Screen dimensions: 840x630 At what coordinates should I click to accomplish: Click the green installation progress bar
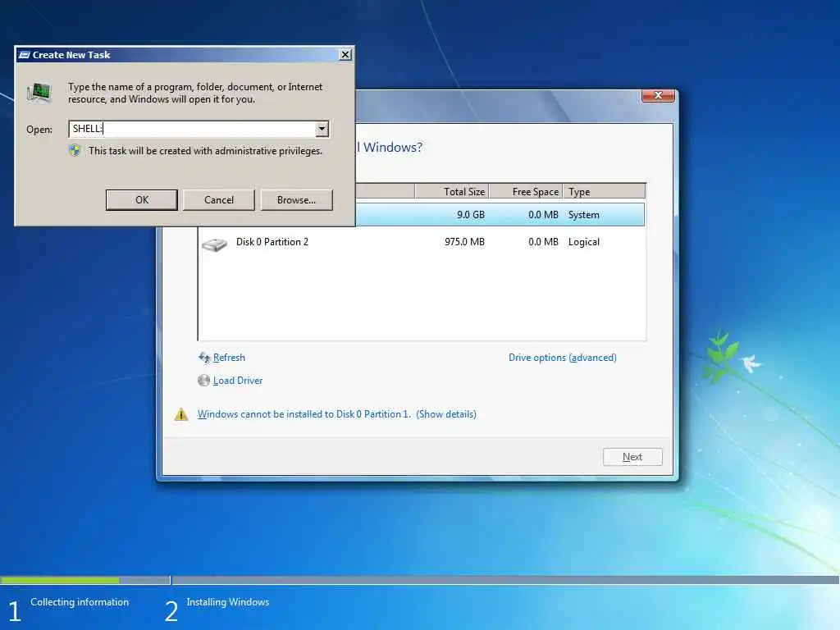[60, 580]
